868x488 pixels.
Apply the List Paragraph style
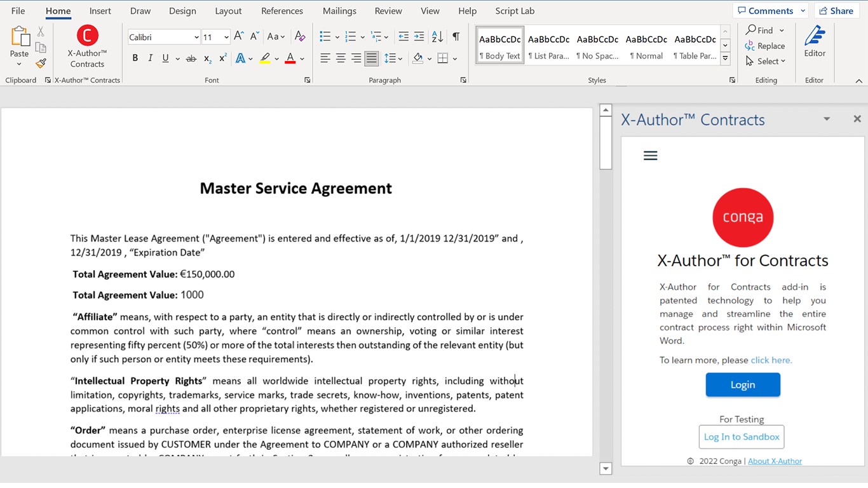(548, 46)
